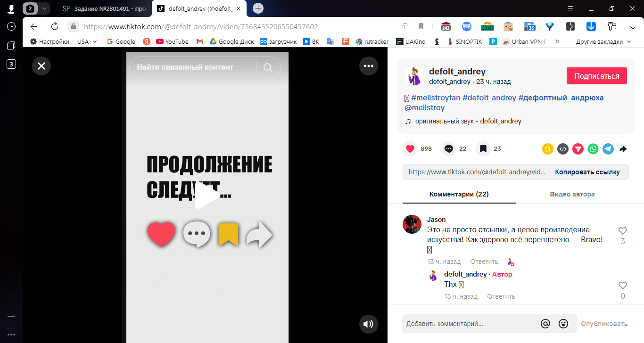Click "Ответить" under defolt_andrey's reply
The image size is (644, 343).
pyautogui.click(x=501, y=296)
